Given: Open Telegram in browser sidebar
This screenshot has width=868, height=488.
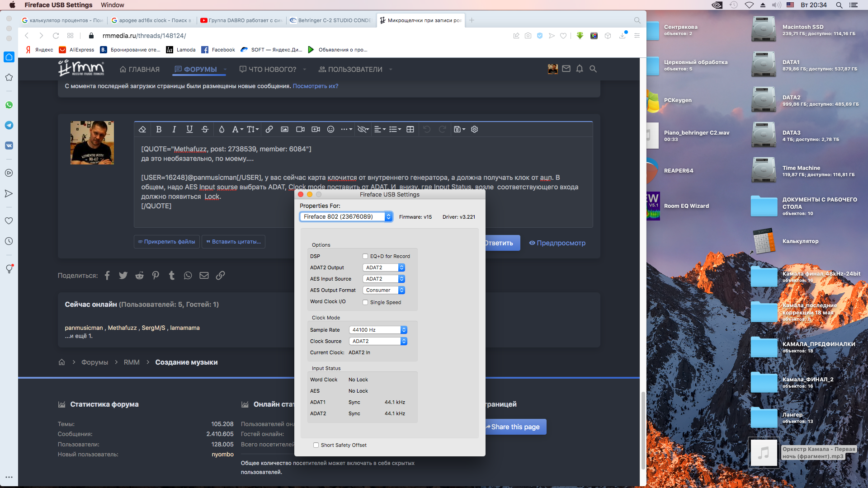Looking at the screenshot, I should click(9, 125).
